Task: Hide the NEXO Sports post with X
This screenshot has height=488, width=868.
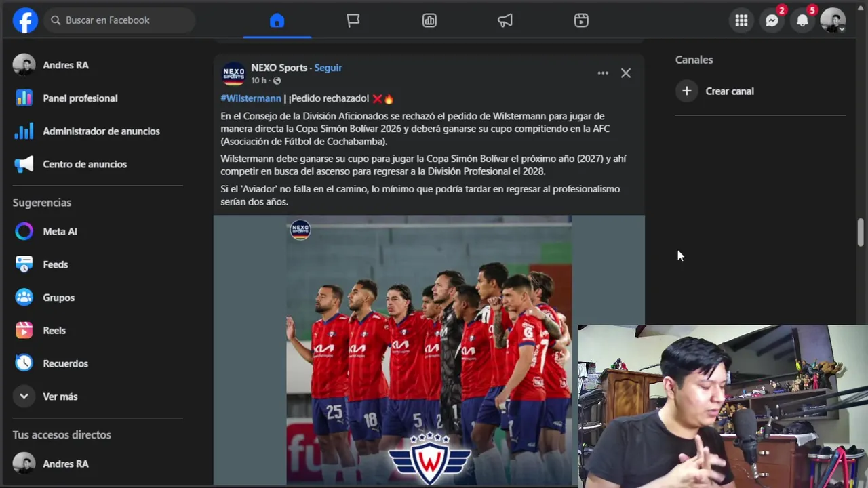Action: [626, 73]
